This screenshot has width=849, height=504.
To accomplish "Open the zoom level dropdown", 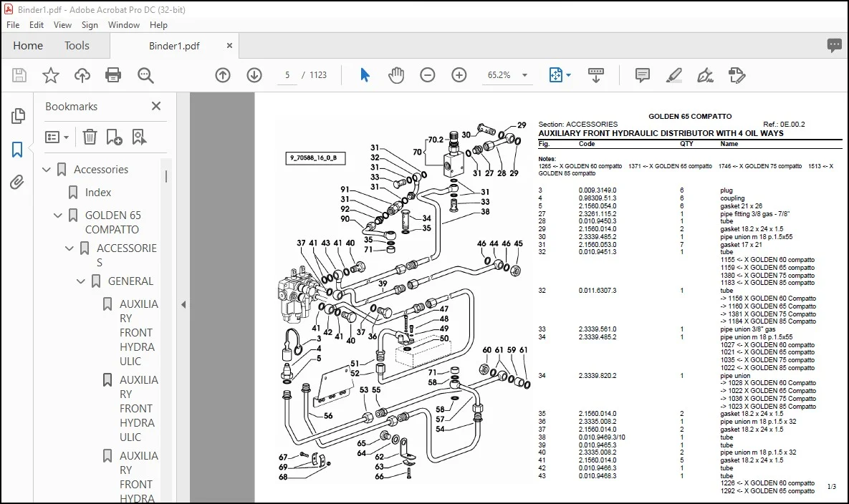I will pos(524,75).
